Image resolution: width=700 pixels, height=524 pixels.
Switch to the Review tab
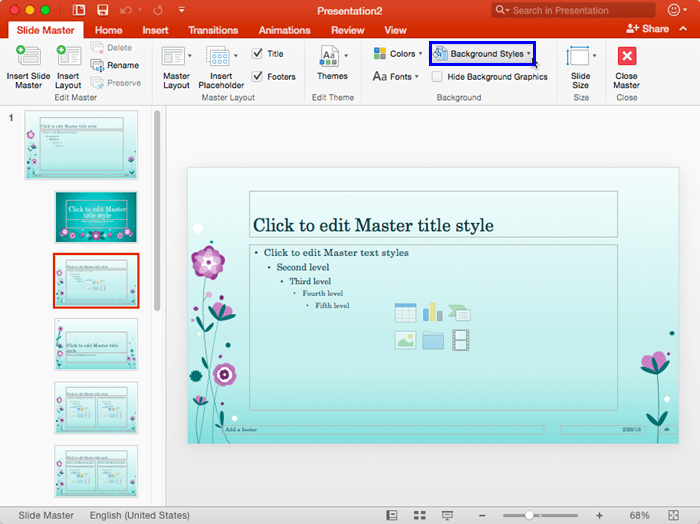point(348,30)
